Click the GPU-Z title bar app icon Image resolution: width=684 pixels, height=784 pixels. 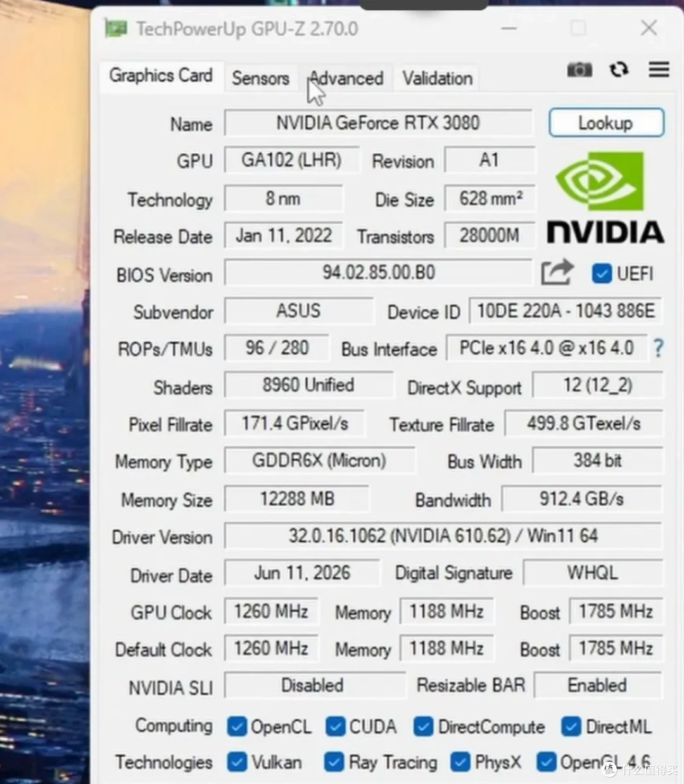116,29
